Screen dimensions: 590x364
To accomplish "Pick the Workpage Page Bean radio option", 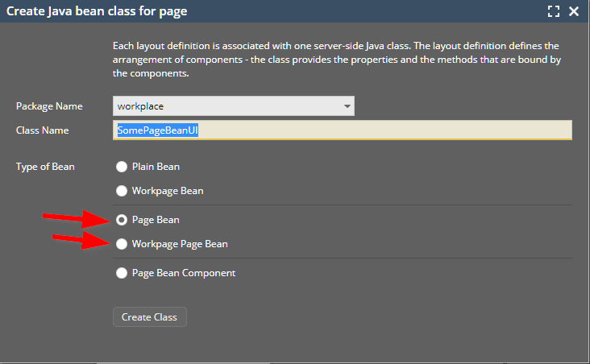I will pyautogui.click(x=122, y=243).
